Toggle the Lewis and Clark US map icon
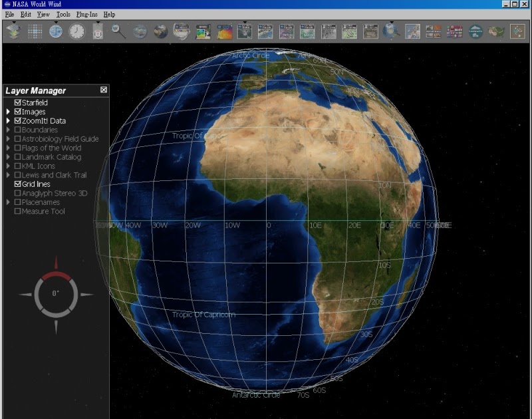 pyautogui.click(x=496, y=31)
